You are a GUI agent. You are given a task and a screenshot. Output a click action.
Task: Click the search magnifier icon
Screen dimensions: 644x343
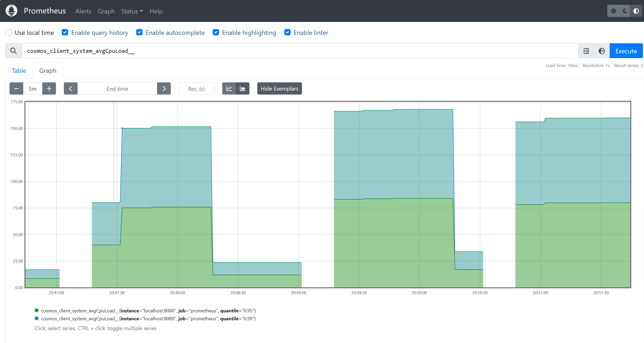pyautogui.click(x=13, y=51)
